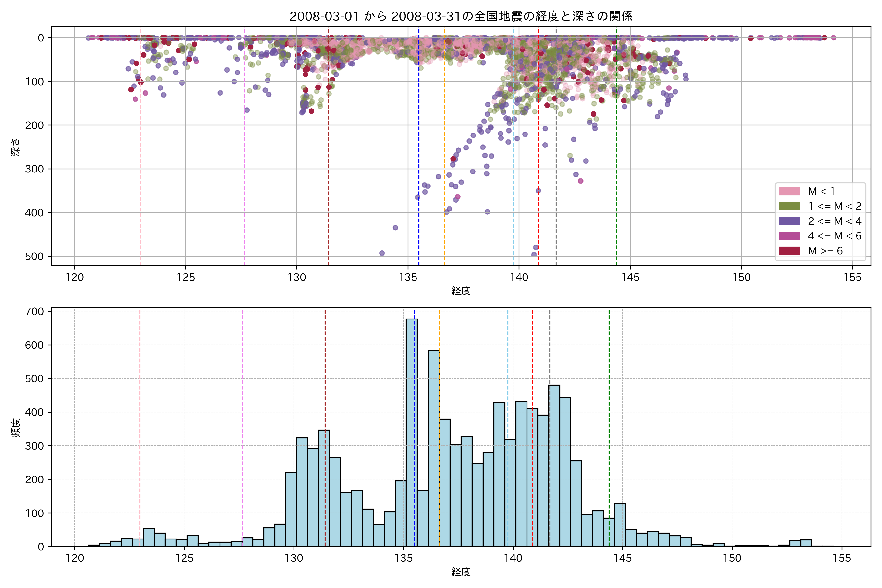Click the magenta 4 <= M < 6 legend swatch
This screenshot has height=588, width=882.
[x=789, y=236]
